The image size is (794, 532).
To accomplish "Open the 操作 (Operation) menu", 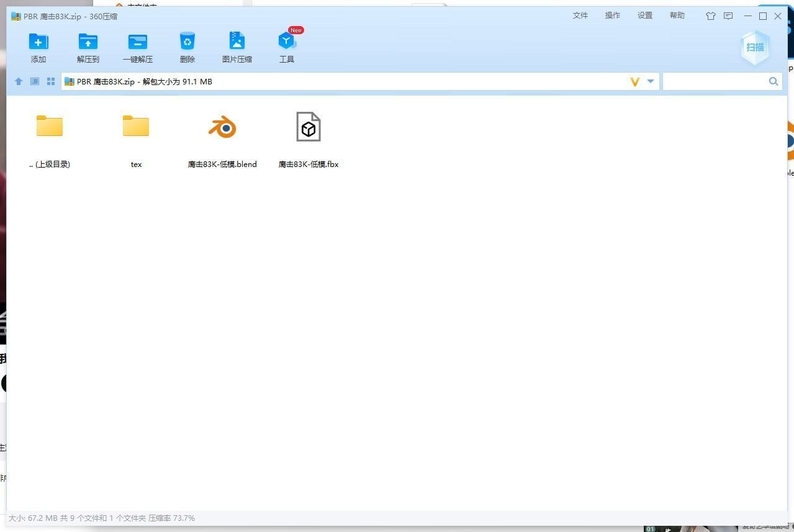I will coord(612,16).
